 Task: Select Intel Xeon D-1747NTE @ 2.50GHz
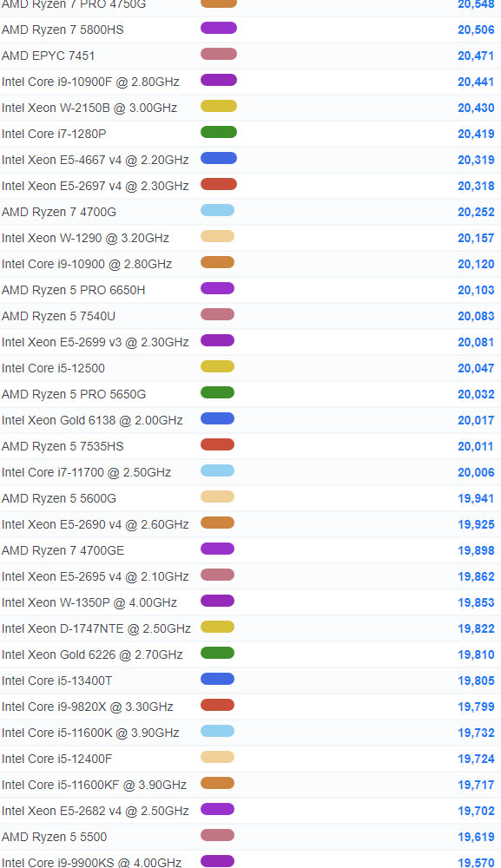click(96, 628)
